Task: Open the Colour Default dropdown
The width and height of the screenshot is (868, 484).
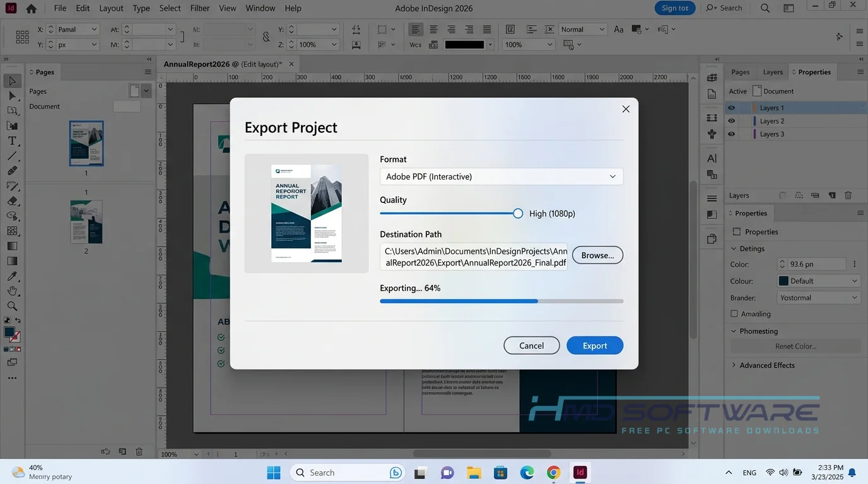Action: click(x=819, y=281)
